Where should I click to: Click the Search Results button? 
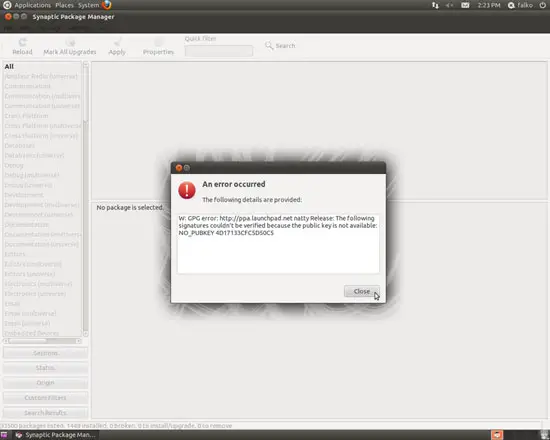(x=46, y=413)
